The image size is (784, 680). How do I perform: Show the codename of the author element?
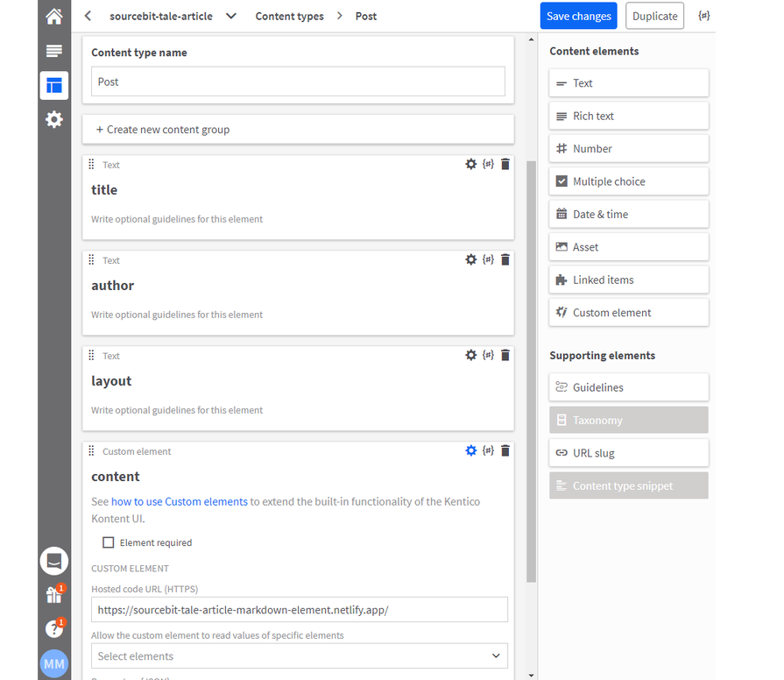click(x=488, y=259)
